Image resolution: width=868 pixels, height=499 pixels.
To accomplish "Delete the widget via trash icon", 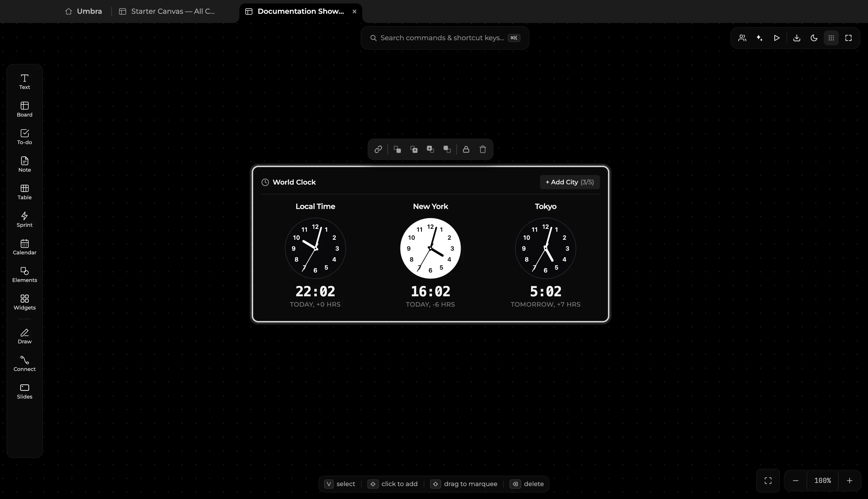I will pyautogui.click(x=483, y=149).
